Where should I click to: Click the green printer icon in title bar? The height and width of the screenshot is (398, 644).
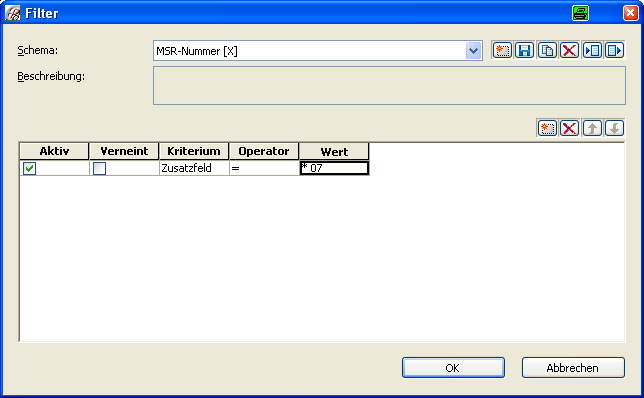click(580, 13)
